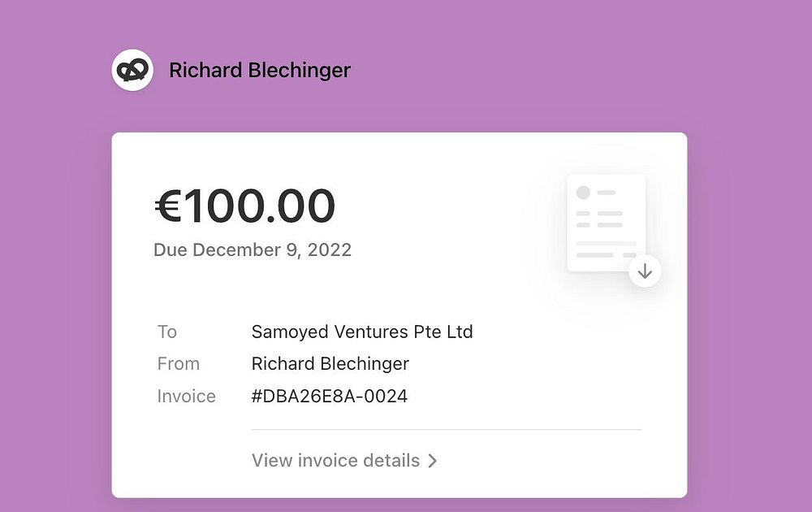Click the euro symbol in the amount

click(x=168, y=206)
